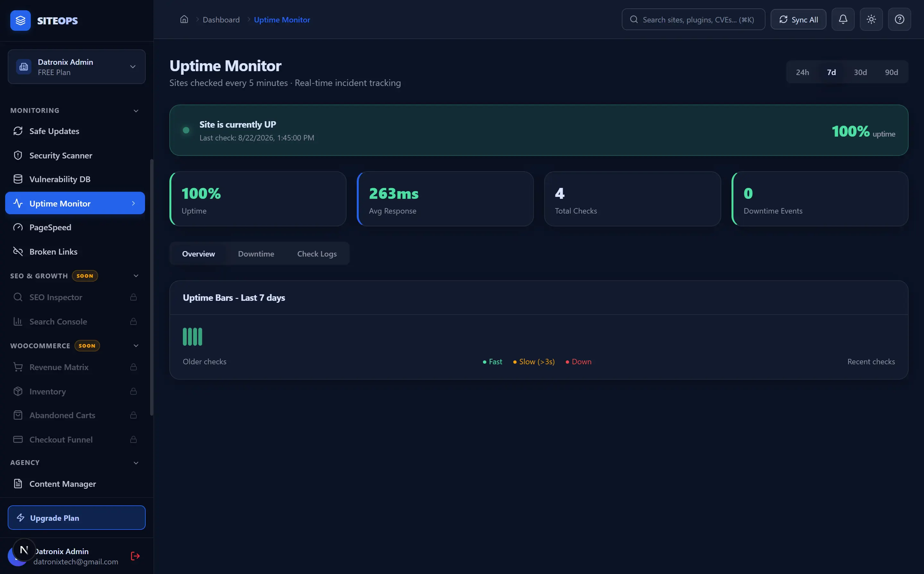Open notifications bell
This screenshot has height=574, width=924.
pyautogui.click(x=843, y=19)
